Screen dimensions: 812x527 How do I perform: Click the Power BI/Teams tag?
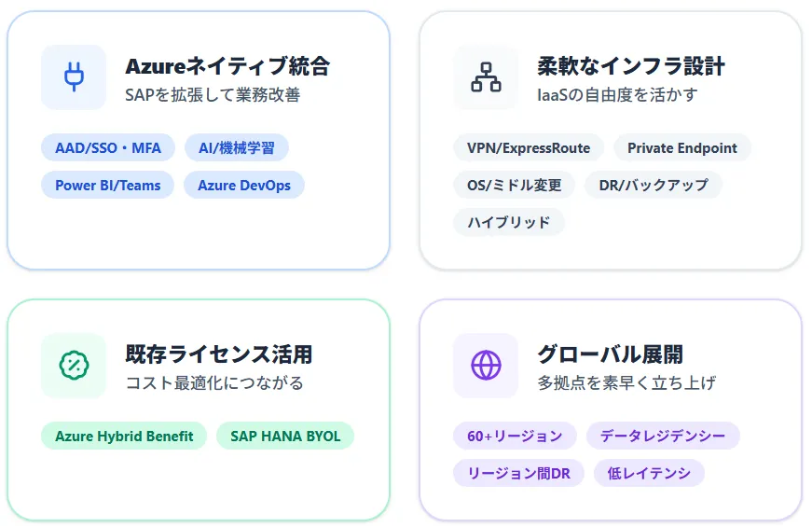108,186
